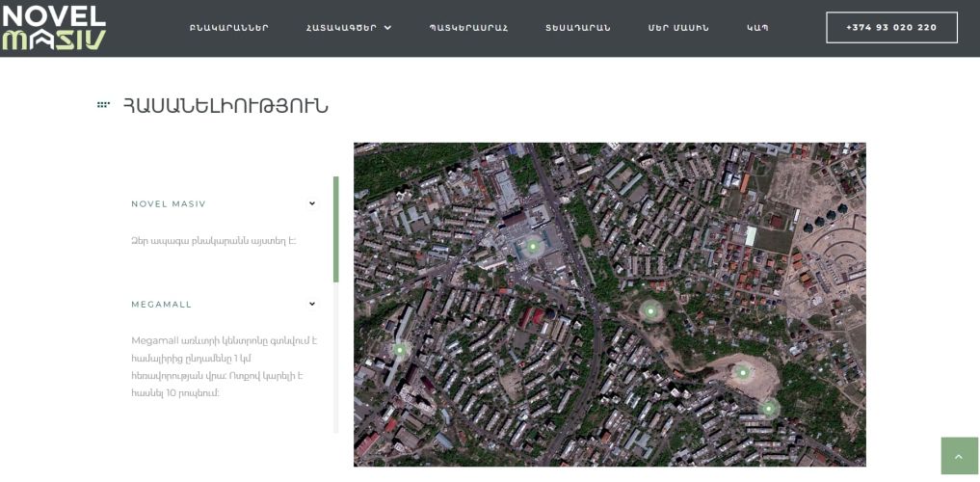Toggle the MEGAMALL section chevron

pos(312,304)
